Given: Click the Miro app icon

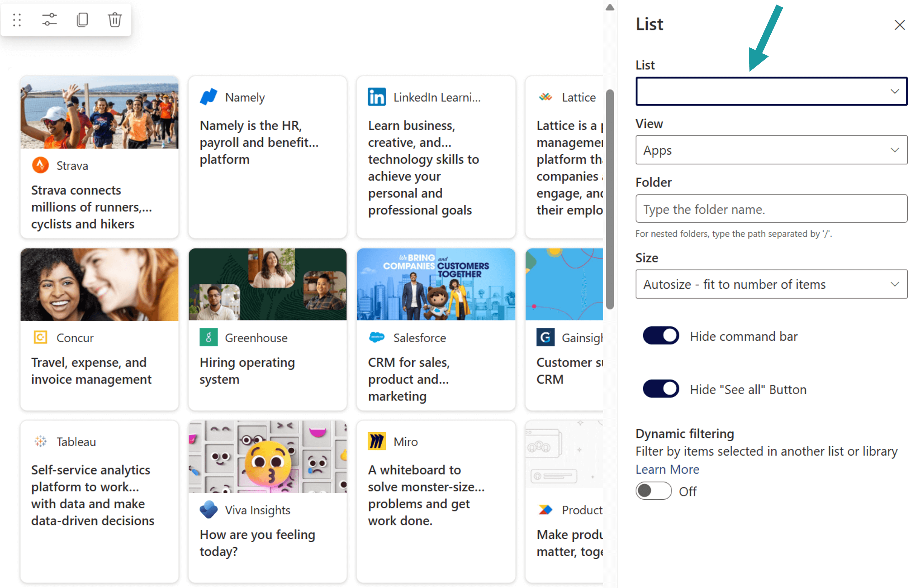Looking at the screenshot, I should [x=377, y=441].
